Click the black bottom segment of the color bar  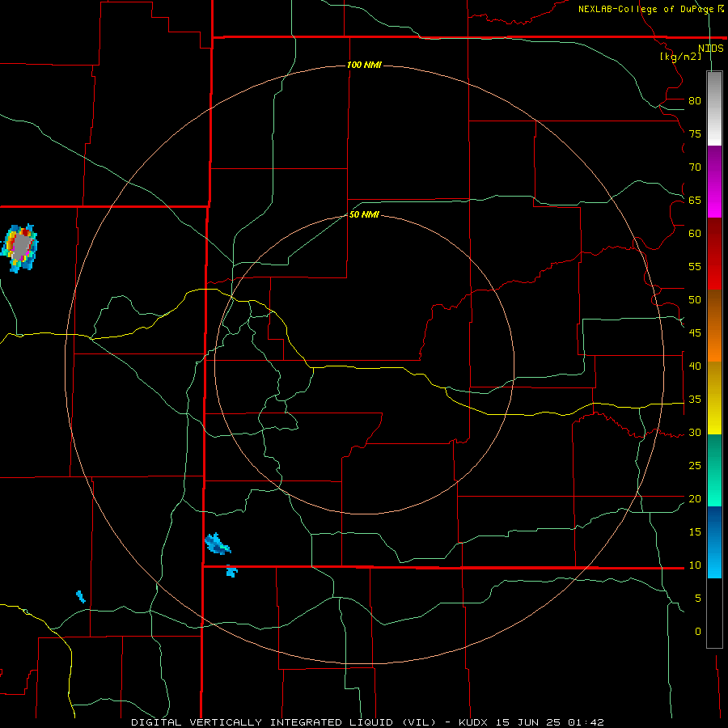click(714, 613)
